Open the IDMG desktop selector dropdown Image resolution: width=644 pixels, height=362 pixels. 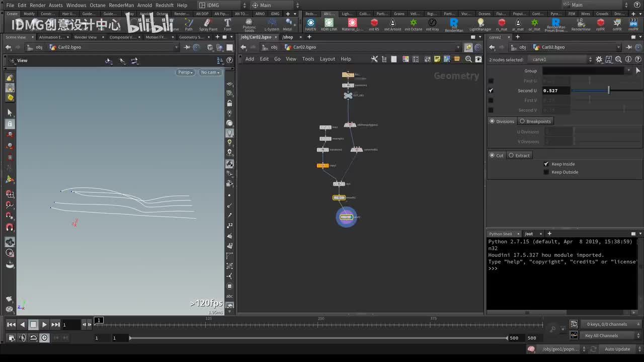click(222, 5)
